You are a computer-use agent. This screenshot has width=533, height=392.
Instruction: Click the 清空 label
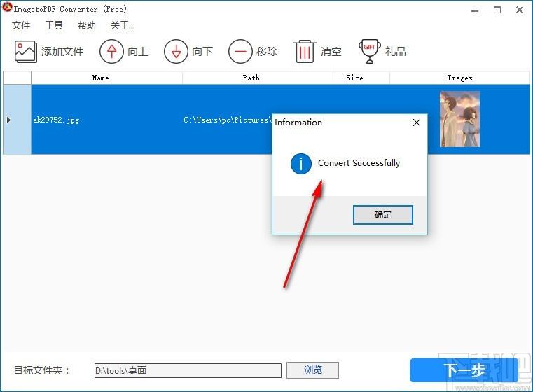(331, 52)
